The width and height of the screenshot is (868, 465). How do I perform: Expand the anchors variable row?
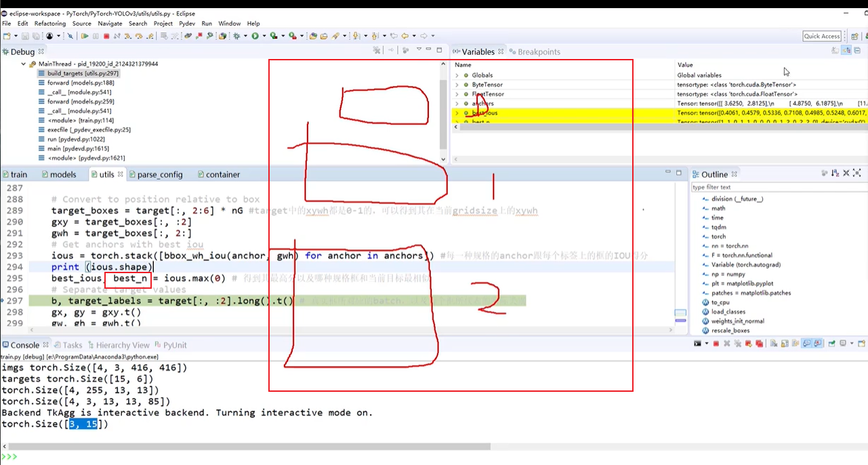[x=457, y=104]
